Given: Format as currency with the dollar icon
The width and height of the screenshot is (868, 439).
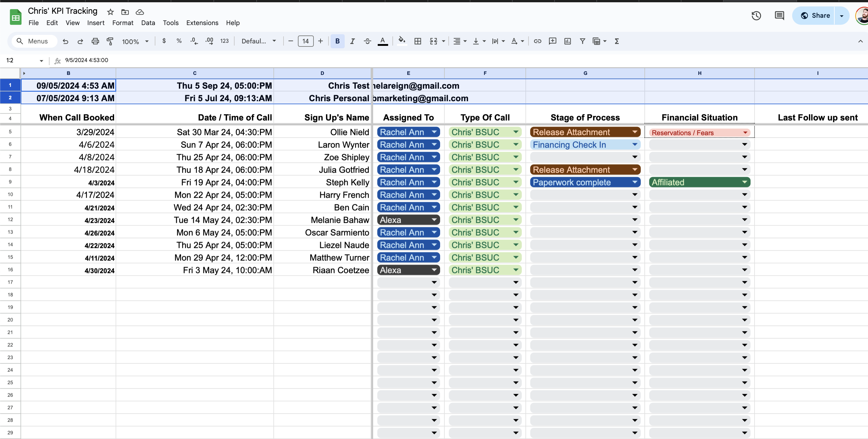Looking at the screenshot, I should [164, 41].
